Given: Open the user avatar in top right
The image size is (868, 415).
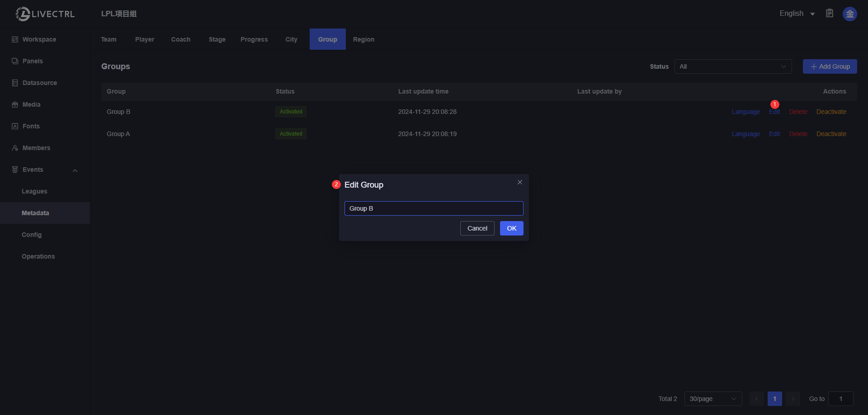Looking at the screenshot, I should 849,14.
